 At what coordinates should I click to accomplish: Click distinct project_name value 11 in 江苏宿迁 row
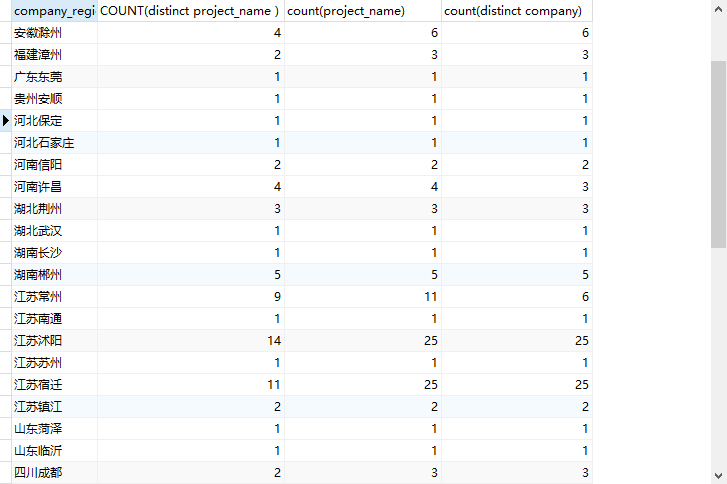click(x=191, y=385)
